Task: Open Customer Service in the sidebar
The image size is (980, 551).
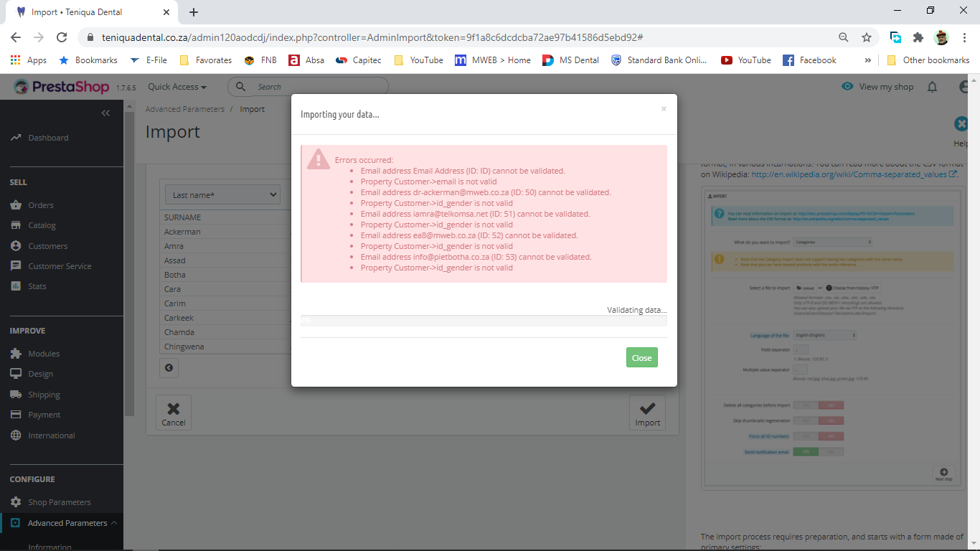Action: click(x=60, y=266)
